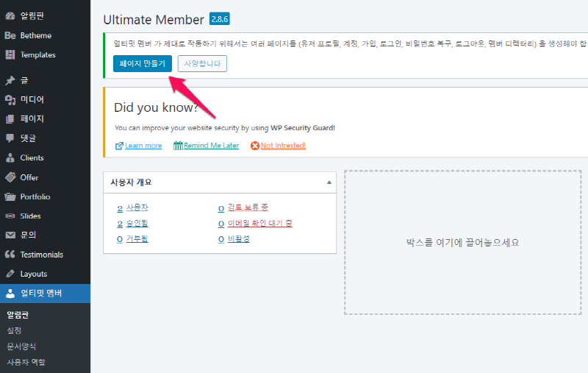Screen dimensions: 588x373
Task: Open the 검토 보류 중 link
Action: (248, 207)
